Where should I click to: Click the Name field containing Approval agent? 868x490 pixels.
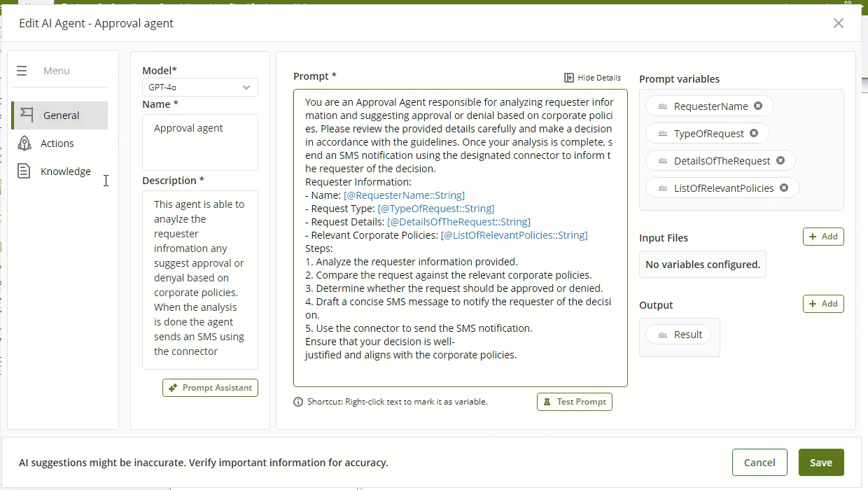point(199,142)
